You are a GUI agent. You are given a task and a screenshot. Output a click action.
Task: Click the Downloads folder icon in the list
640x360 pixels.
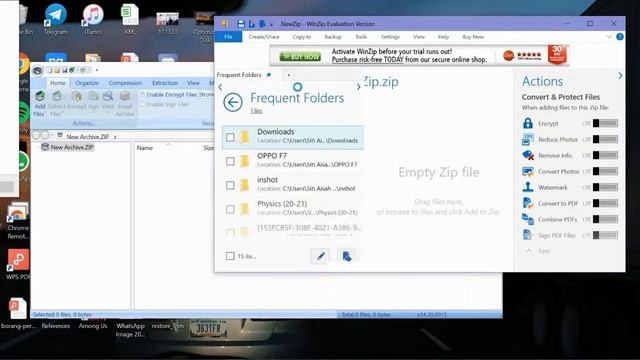point(244,137)
